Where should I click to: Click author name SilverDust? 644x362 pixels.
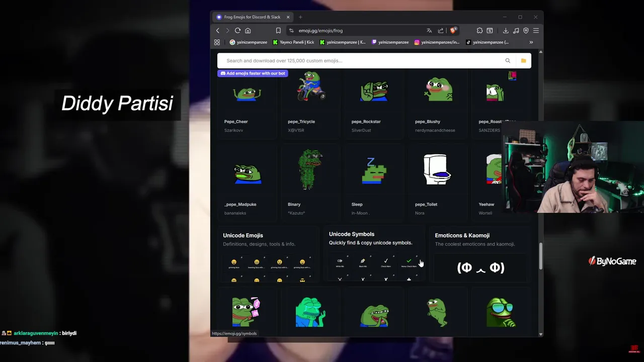(x=361, y=130)
